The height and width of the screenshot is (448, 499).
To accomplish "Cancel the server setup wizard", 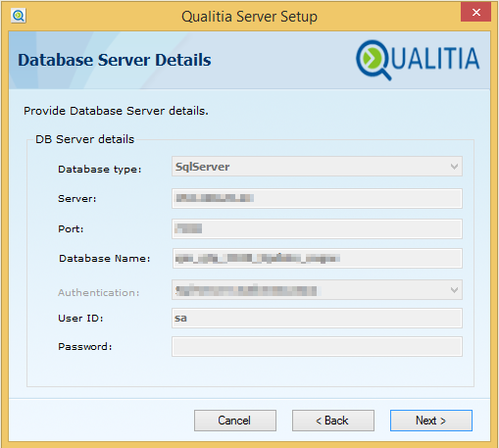I will click(x=235, y=421).
